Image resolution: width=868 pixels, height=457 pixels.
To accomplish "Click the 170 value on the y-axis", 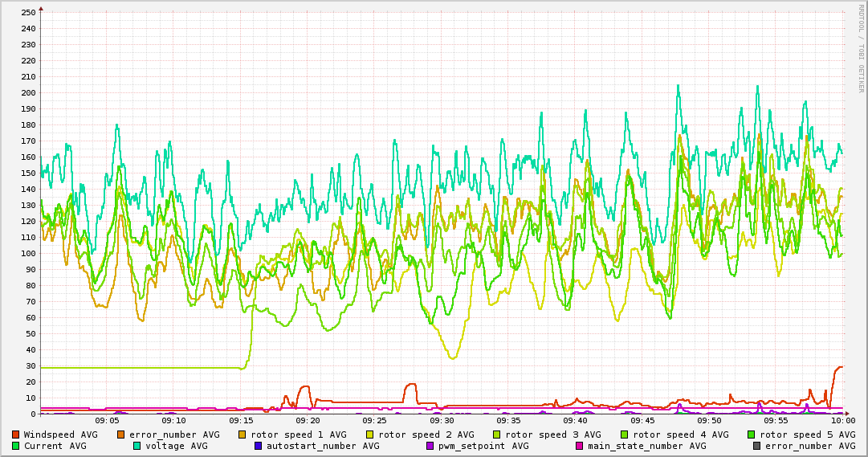I will coord(28,141).
